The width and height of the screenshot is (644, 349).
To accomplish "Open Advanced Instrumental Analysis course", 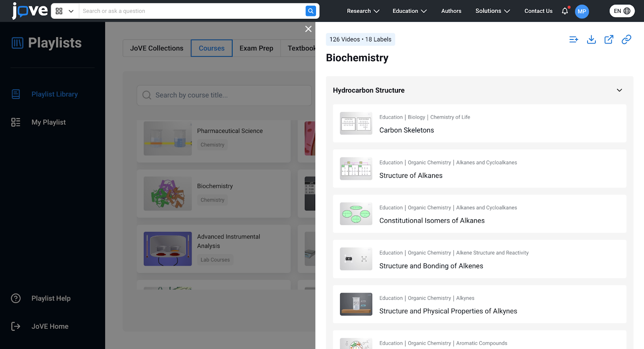I will 214,249.
